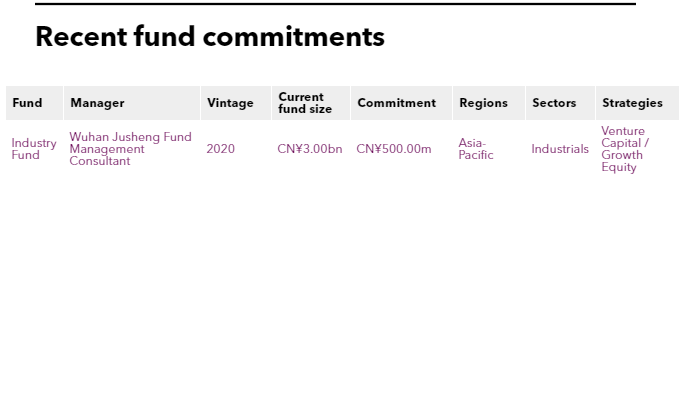Image resolution: width=684 pixels, height=407 pixels.
Task: Open the Asia-Pacific region link
Action: 475,149
